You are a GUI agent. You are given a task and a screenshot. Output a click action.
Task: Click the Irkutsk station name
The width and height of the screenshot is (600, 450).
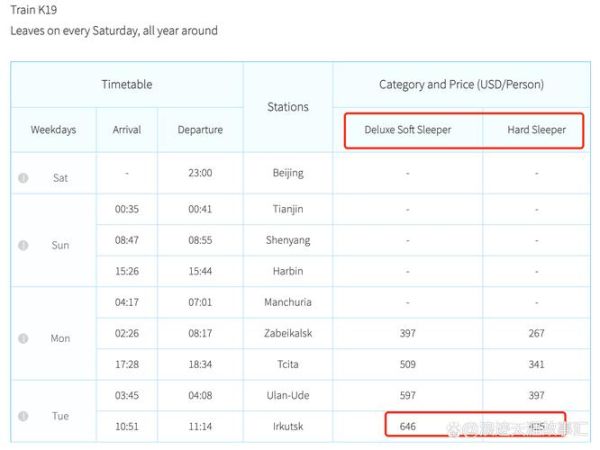click(x=288, y=426)
